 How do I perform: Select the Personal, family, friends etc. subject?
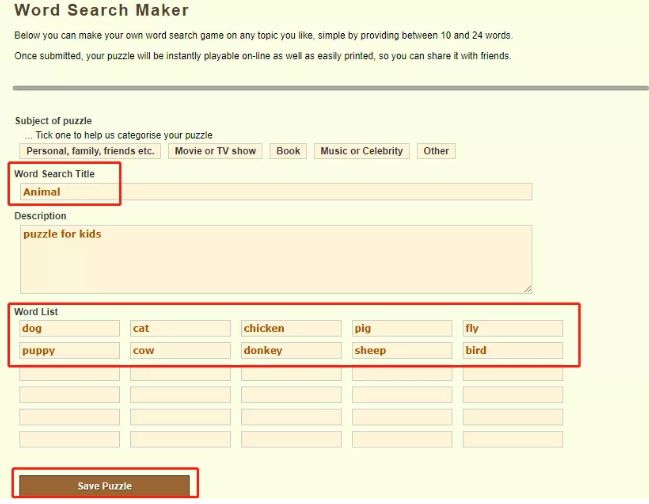(x=90, y=151)
